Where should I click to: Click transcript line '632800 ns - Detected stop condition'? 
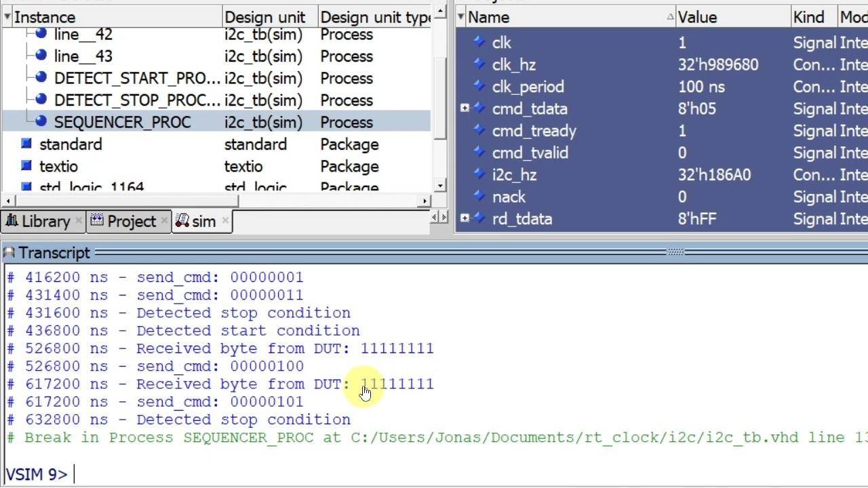pos(179,419)
